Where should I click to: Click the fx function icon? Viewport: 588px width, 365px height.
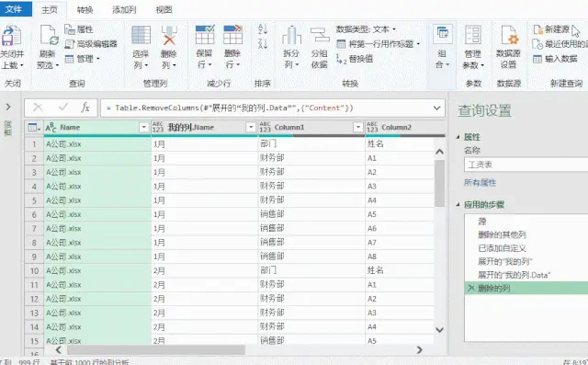click(85, 108)
